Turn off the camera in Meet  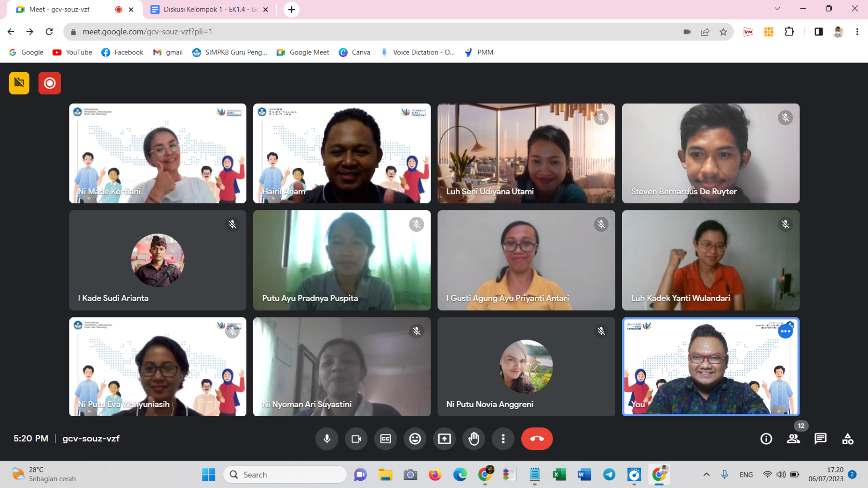click(x=356, y=439)
